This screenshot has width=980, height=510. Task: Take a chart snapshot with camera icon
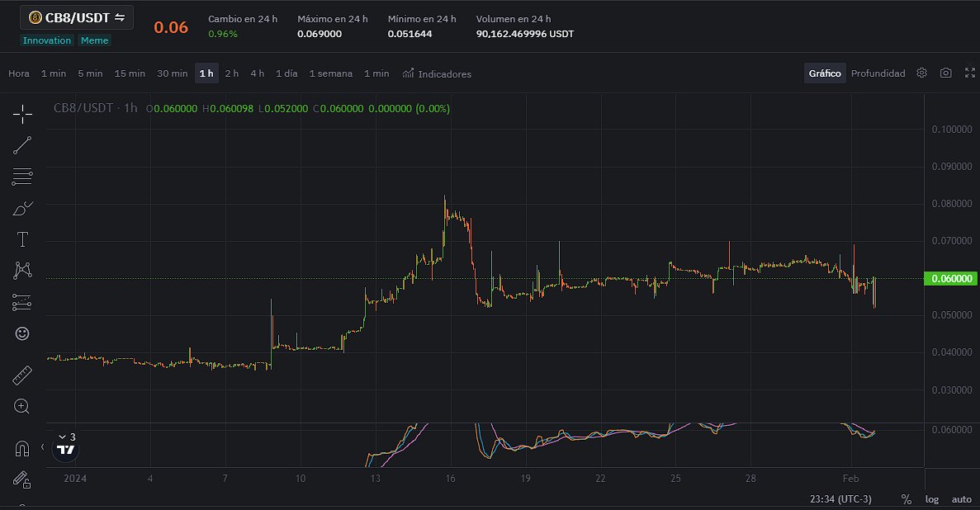pos(946,73)
